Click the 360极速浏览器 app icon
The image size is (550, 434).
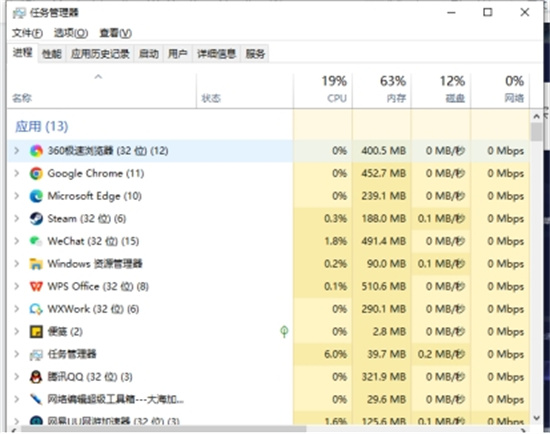coord(36,151)
